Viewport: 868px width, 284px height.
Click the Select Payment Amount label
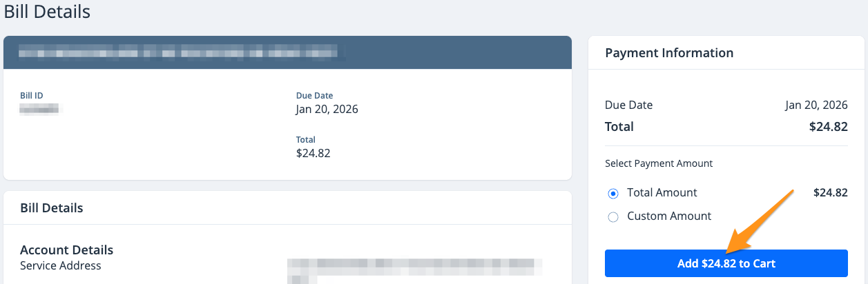659,164
